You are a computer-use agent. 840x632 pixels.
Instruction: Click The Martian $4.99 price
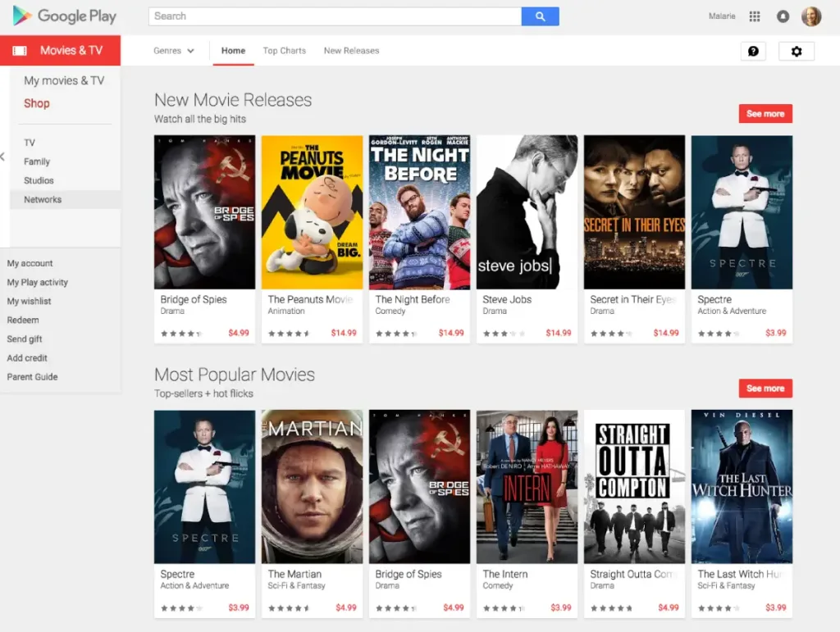click(345, 607)
